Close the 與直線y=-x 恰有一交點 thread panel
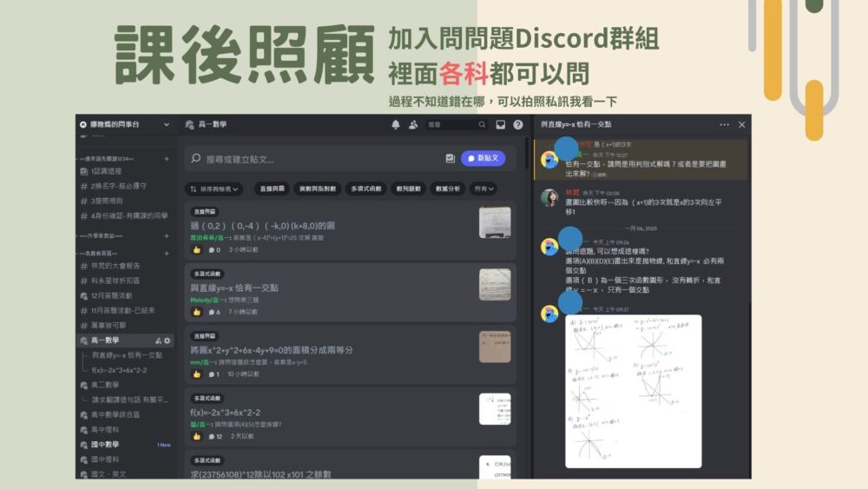 pos(742,124)
